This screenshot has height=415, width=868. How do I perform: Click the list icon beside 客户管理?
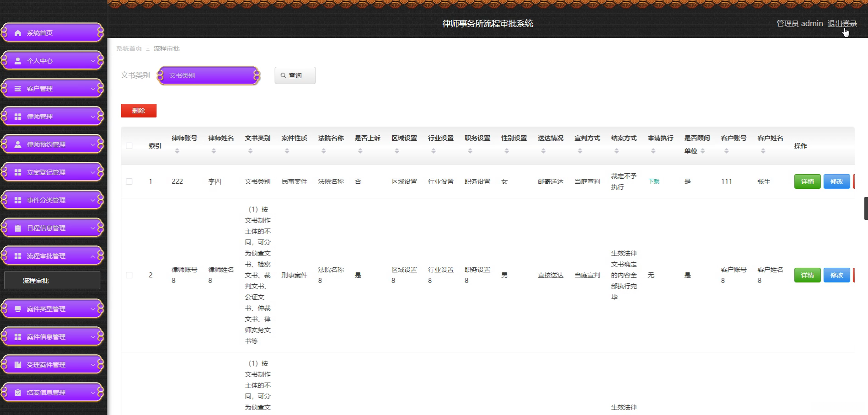coord(18,89)
